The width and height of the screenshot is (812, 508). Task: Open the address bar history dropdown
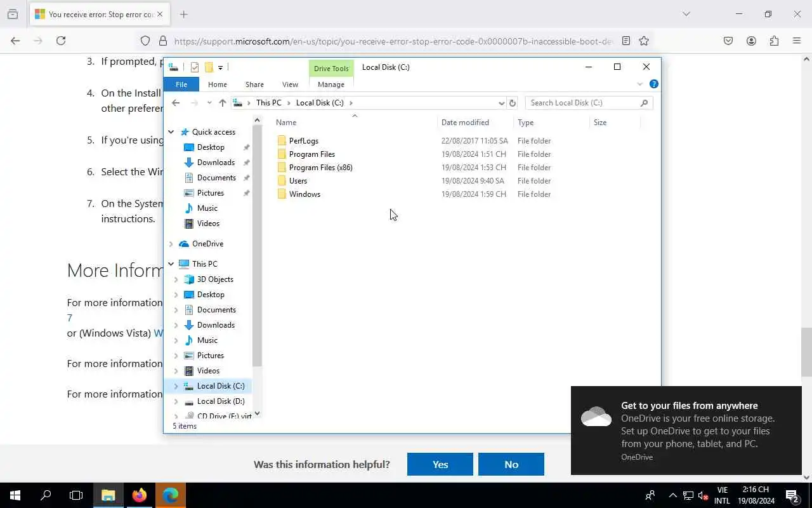501,103
